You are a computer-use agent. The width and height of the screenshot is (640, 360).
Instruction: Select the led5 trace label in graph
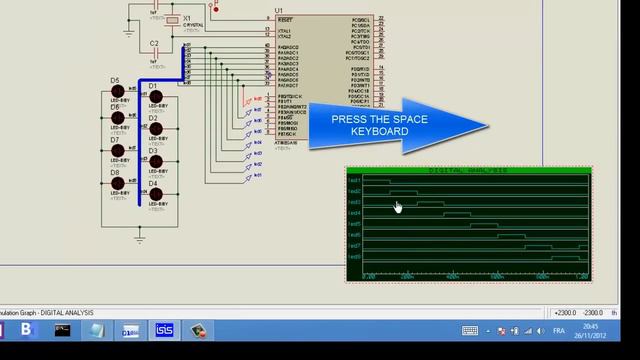point(354,224)
